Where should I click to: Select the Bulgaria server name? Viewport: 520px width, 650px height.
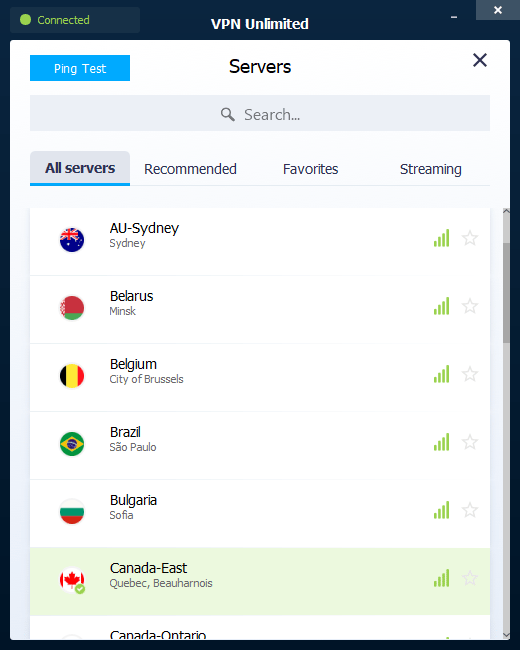[x=133, y=500]
